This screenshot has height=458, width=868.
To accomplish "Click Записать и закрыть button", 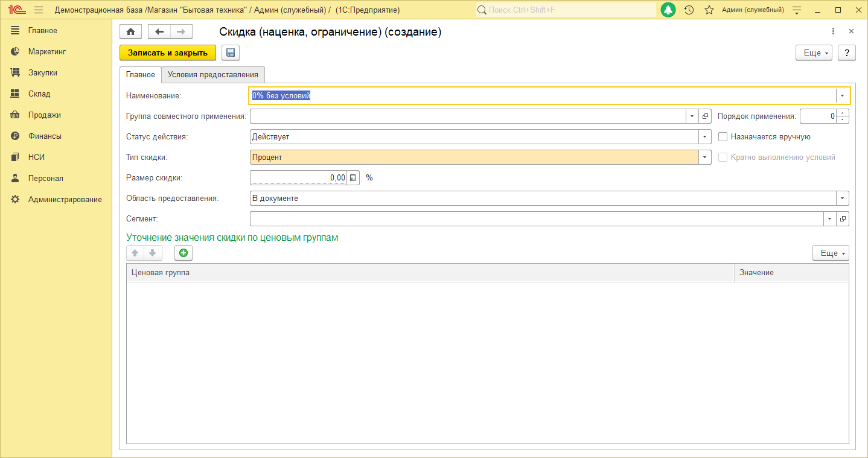I will click(x=168, y=53).
